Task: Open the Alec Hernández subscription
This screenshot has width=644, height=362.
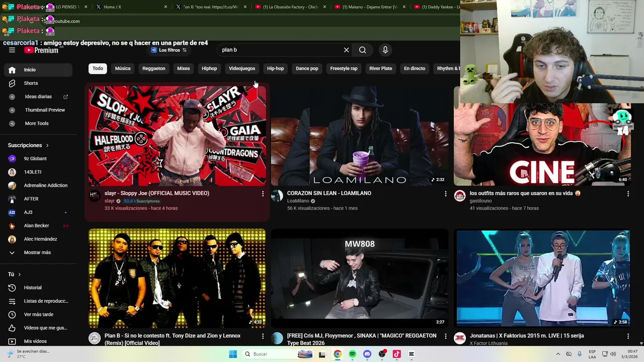Action: [x=38, y=239]
